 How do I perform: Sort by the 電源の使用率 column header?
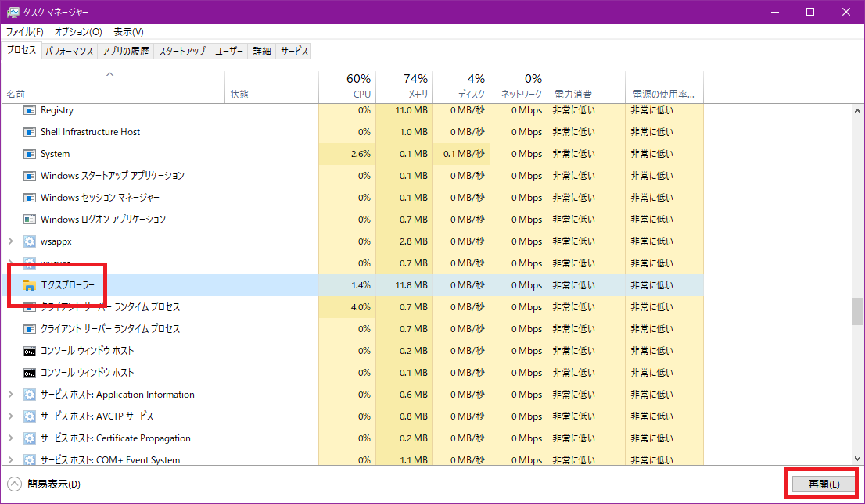pyautogui.click(x=664, y=87)
